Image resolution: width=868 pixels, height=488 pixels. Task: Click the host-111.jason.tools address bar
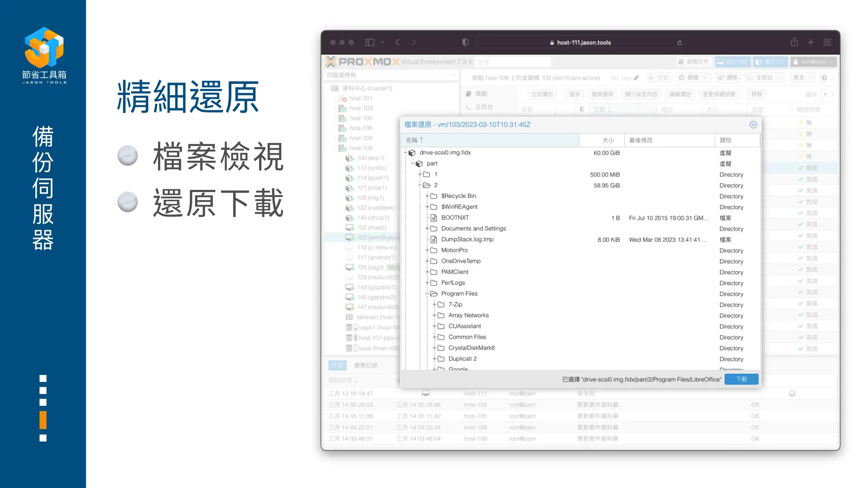click(x=580, y=42)
